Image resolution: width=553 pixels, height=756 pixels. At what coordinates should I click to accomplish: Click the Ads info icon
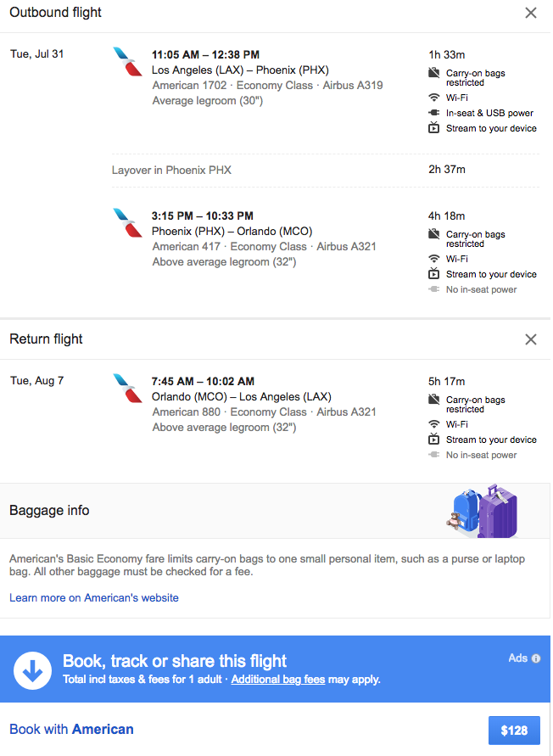tap(536, 658)
